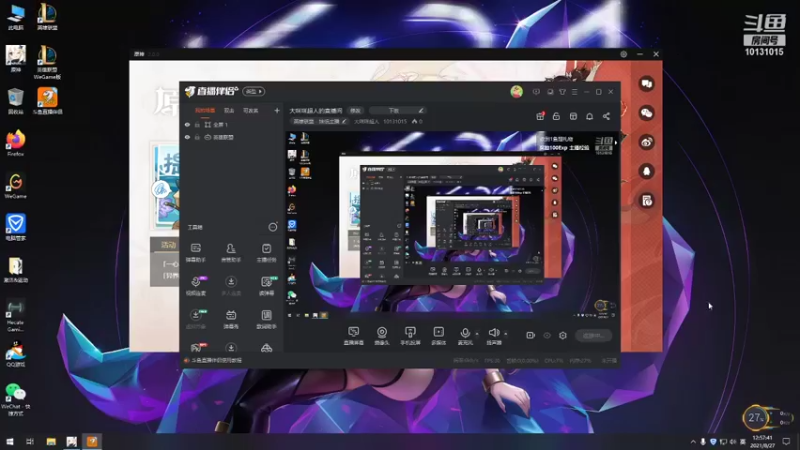This screenshot has height=450, width=800.
Task: Open the hamburger menu in streaming app header
Action: point(574,92)
